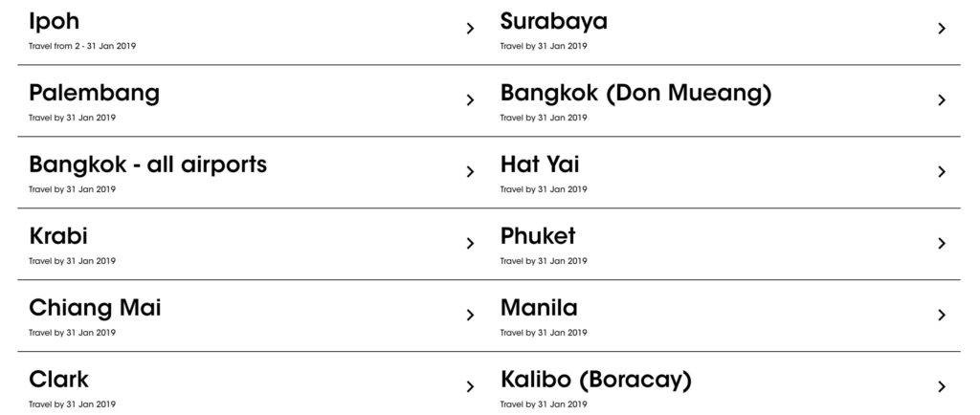980x415 pixels.
Task: Expand the Palembang row chevron
Action: click(x=470, y=99)
